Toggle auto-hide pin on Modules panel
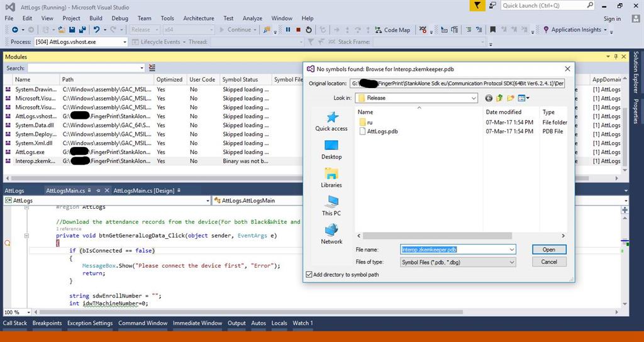 click(616, 57)
